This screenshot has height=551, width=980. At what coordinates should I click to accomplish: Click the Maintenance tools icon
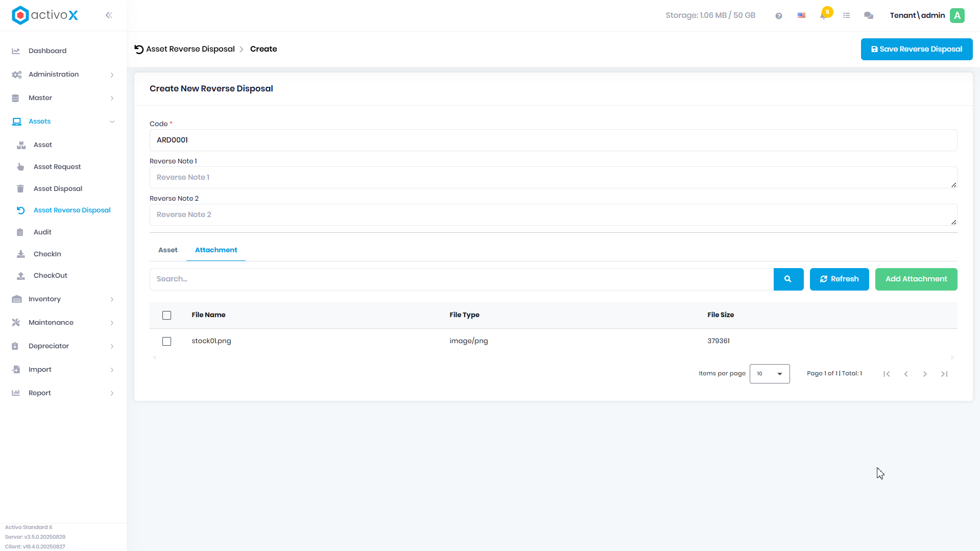pyautogui.click(x=16, y=323)
